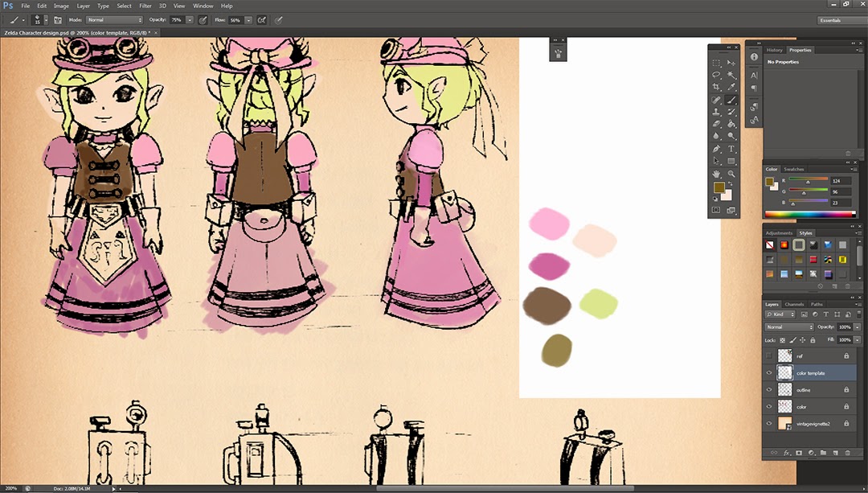Viewport: 868px width, 493px height.
Task: Toggle the Brush panel in options bar
Action: [x=58, y=20]
